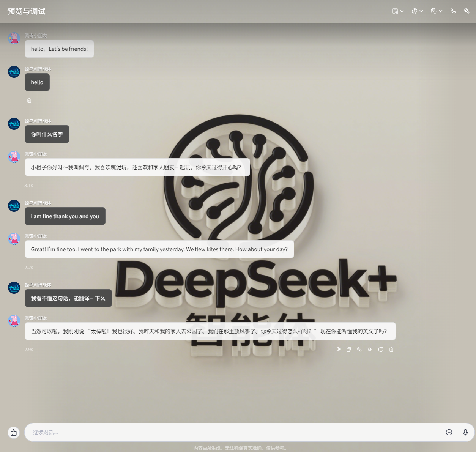This screenshot has height=452, width=476.
Task: Open the brain model icon in the header
Action: (x=415, y=11)
